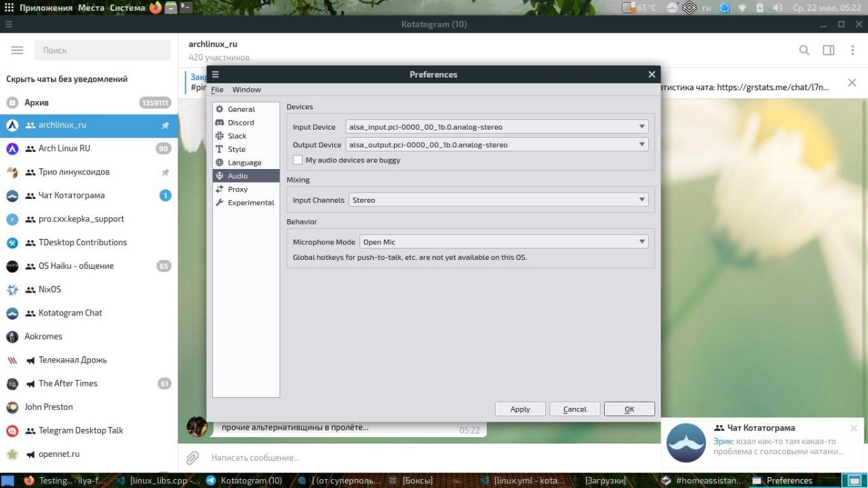Open more options in chat header
868x488 pixels.
pos(852,50)
